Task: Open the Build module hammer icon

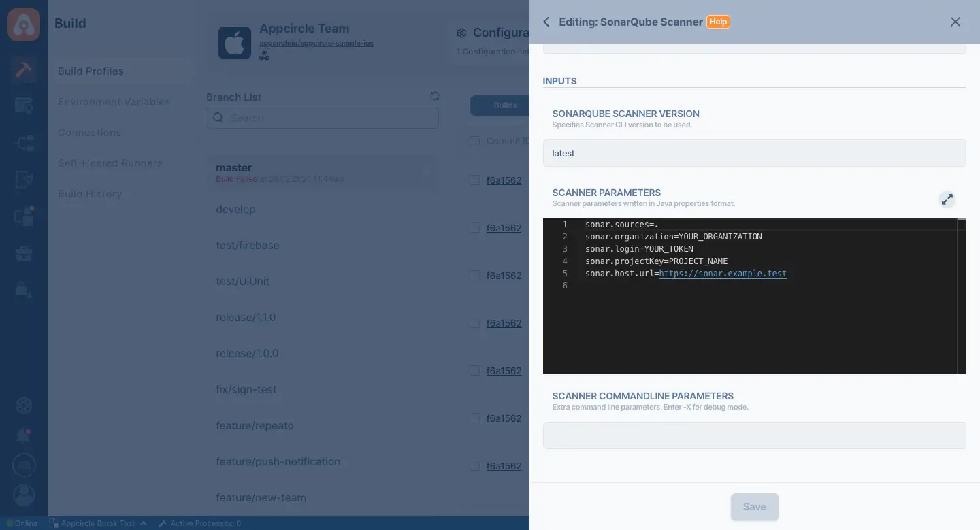Action: pyautogui.click(x=24, y=70)
